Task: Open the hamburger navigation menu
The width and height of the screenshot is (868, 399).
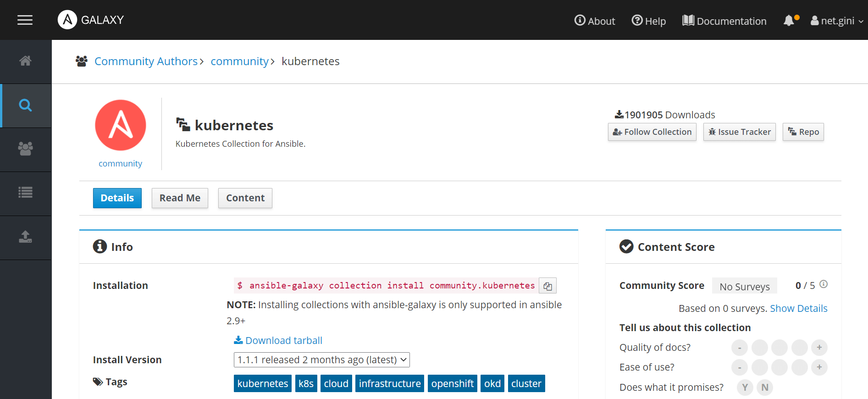Action: click(x=25, y=20)
